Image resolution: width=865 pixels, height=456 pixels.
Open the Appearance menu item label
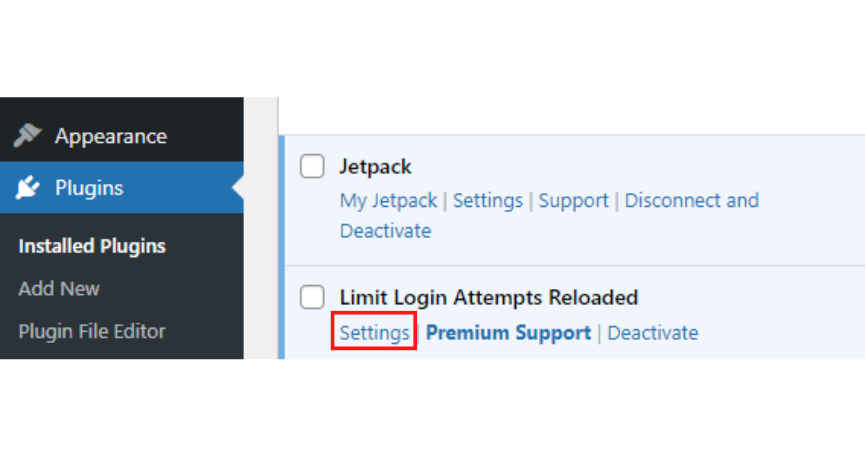pos(111,136)
